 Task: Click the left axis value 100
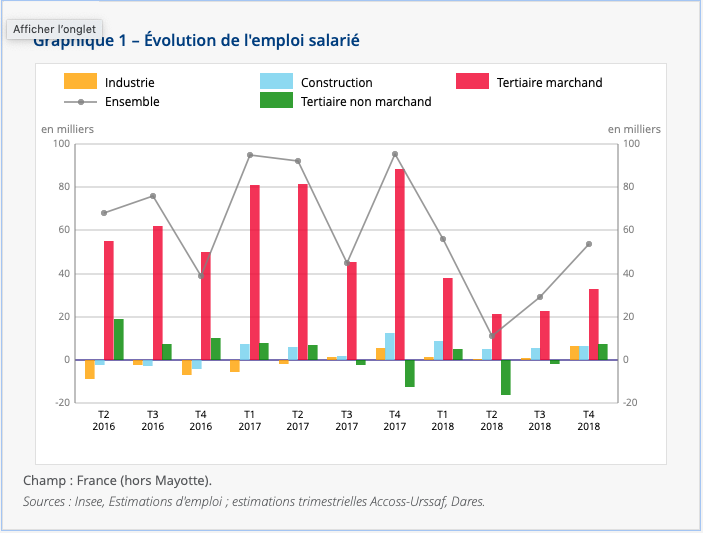[61, 144]
